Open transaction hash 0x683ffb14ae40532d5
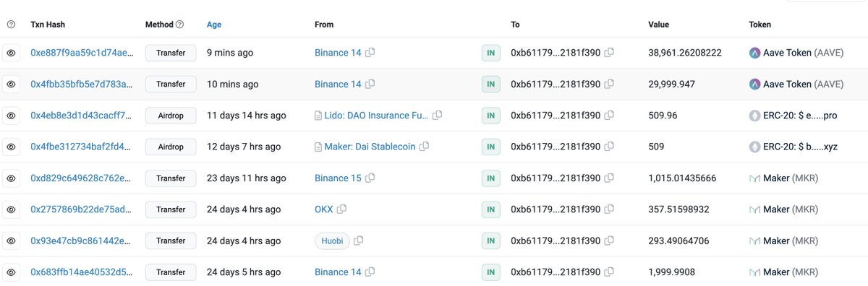This screenshot has width=868, height=286. pyautogui.click(x=82, y=272)
